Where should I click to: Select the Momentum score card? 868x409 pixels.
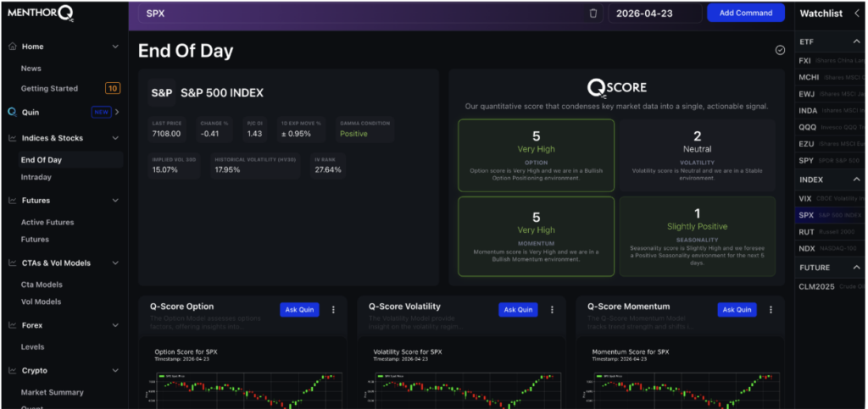pos(536,236)
